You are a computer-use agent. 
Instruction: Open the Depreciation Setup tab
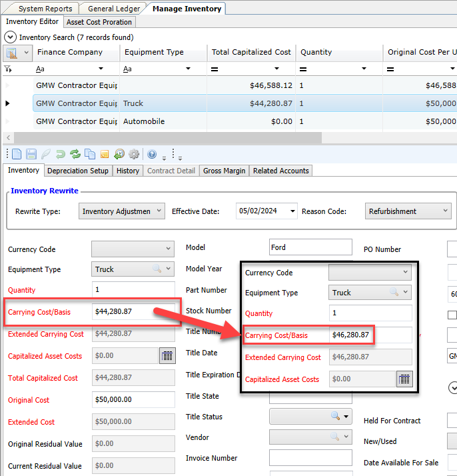pos(78,171)
